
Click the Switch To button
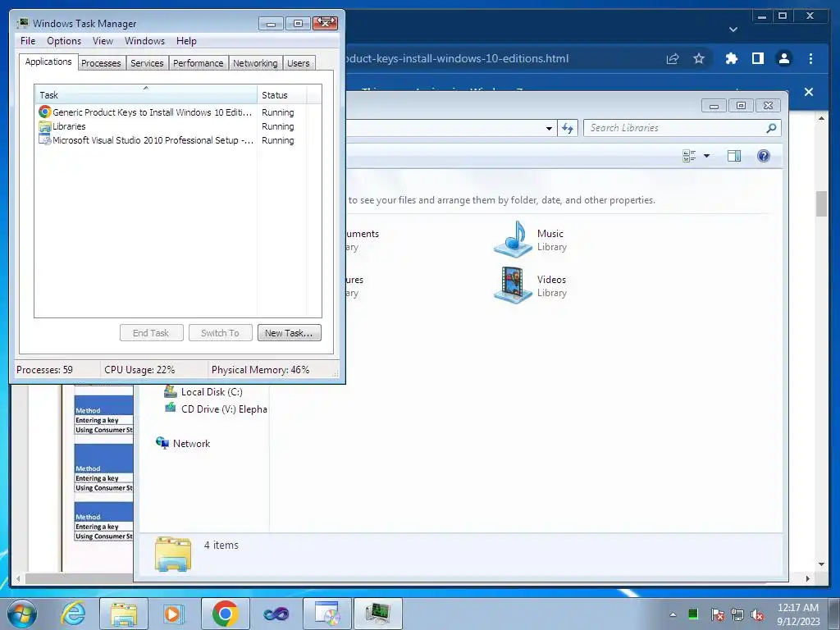pyautogui.click(x=220, y=333)
